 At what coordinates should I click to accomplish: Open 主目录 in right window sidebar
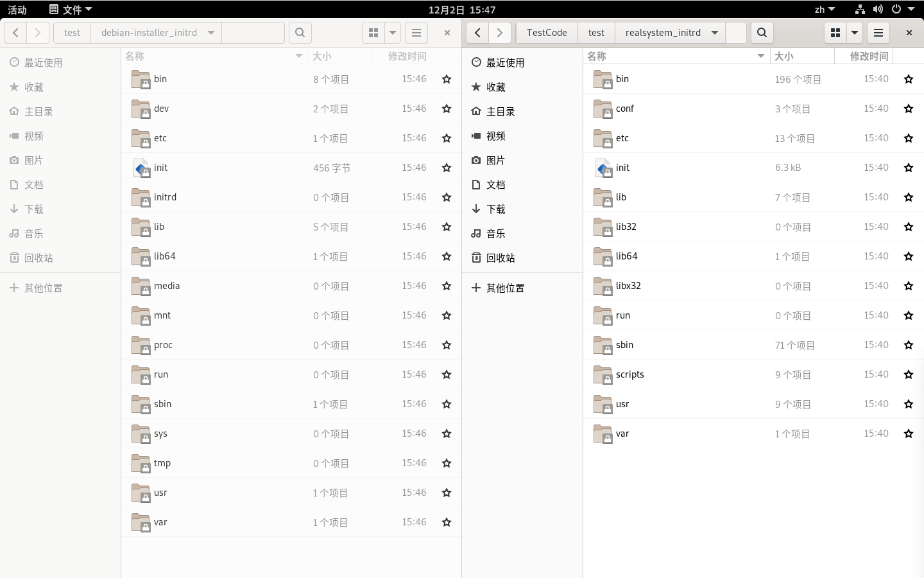click(x=522, y=111)
